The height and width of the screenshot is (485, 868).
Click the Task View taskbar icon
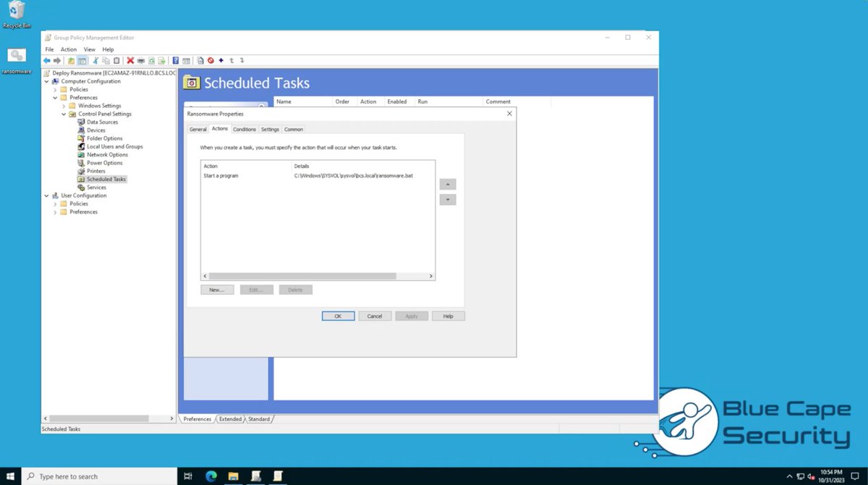pyautogui.click(x=188, y=476)
